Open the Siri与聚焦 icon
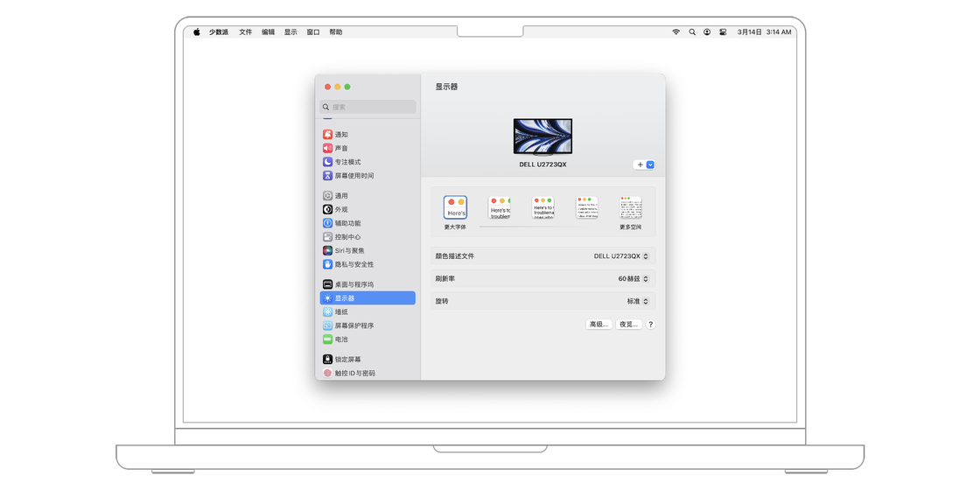980x490 pixels. [327, 250]
